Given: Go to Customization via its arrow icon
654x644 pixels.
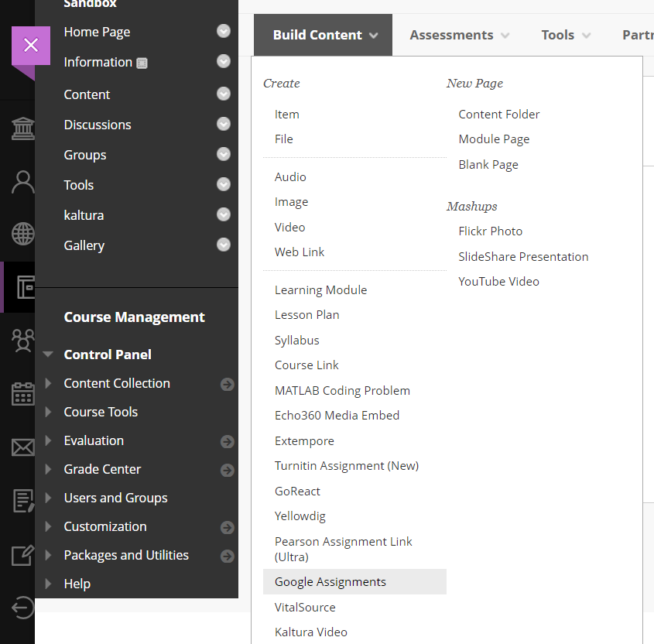Looking at the screenshot, I should [228, 527].
